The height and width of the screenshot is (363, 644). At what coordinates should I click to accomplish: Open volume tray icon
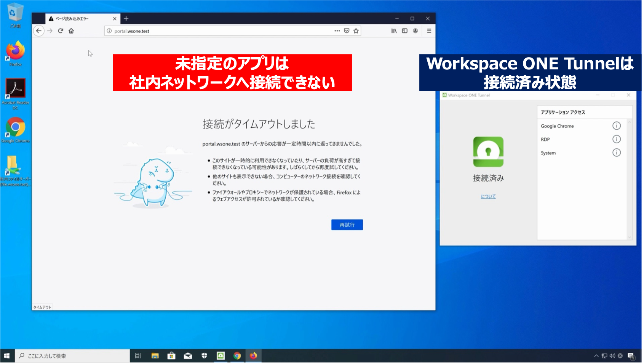pyautogui.click(x=612, y=356)
